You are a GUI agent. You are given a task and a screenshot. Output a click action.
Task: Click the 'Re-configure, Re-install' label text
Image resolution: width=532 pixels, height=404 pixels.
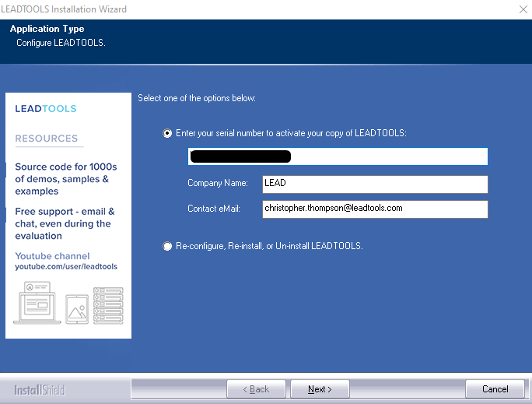(269, 246)
